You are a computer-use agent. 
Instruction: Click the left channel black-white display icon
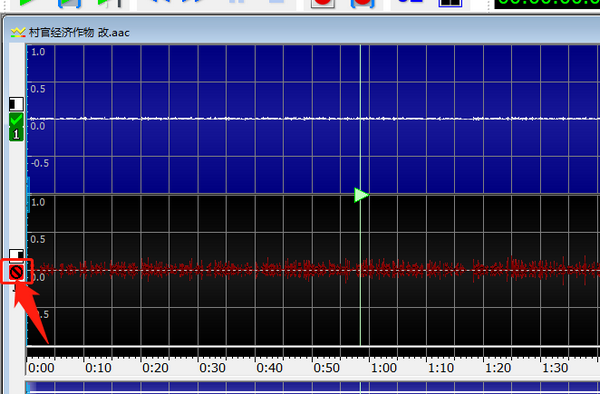pos(16,104)
